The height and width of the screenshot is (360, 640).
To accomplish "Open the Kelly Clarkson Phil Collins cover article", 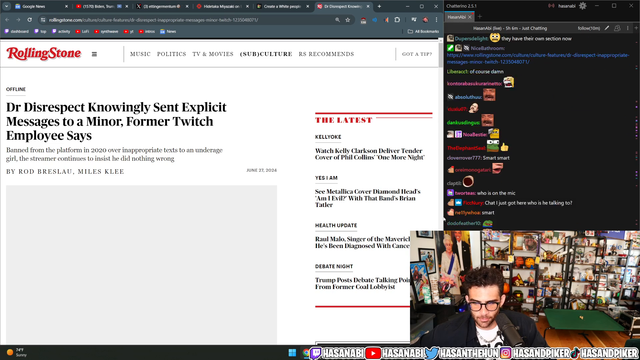I will click(370, 154).
